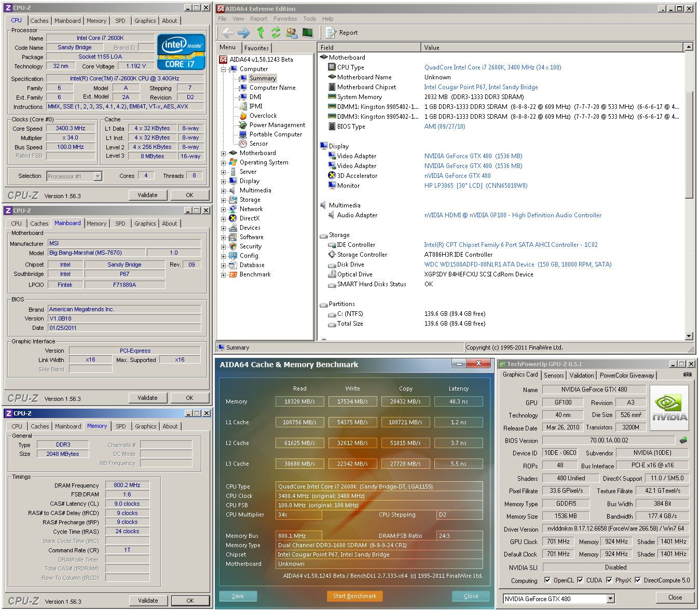Expand the Benchmark tree node
Image resolution: width=700 pixels, height=612 pixels.
coord(224,274)
